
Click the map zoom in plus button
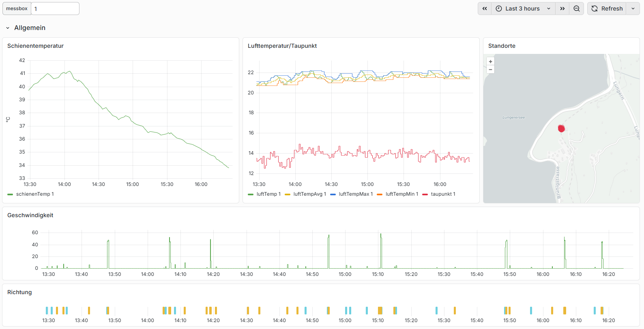click(491, 62)
